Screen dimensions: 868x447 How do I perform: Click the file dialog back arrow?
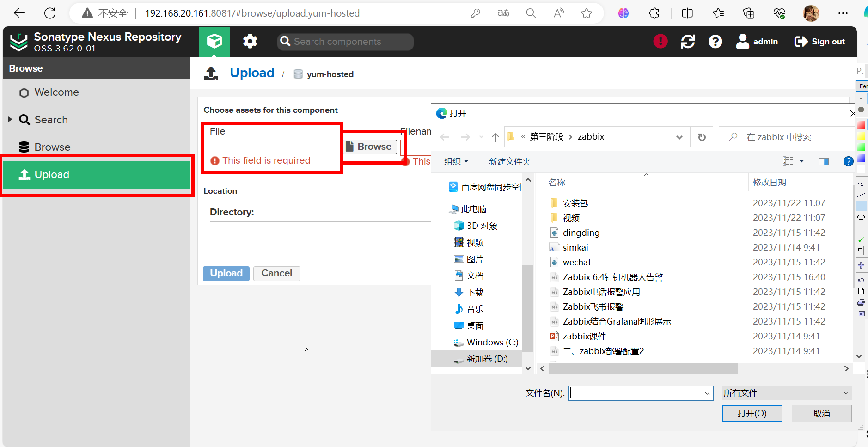coord(445,137)
